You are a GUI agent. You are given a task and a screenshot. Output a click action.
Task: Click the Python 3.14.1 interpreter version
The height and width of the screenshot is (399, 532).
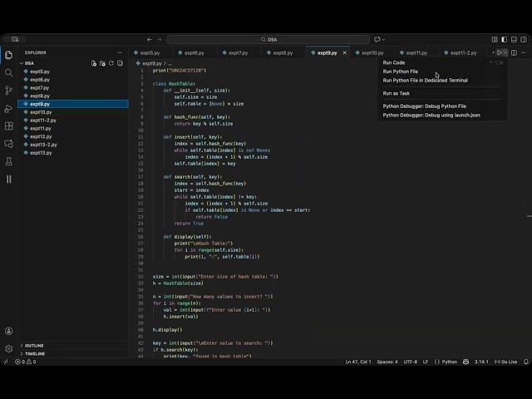481,362
